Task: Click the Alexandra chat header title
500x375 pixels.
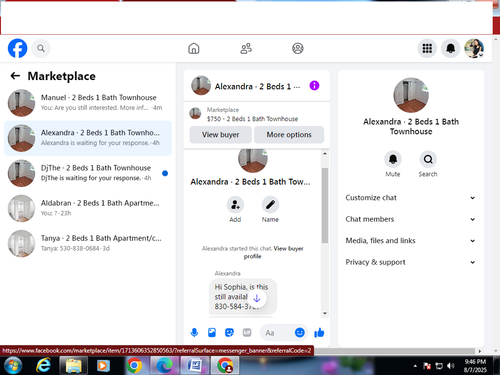Action: click(257, 86)
